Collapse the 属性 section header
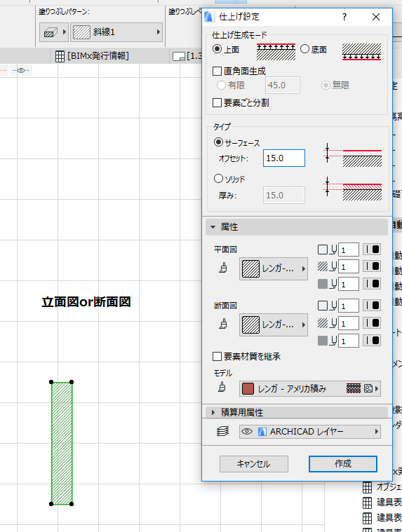The image size is (402, 532). [x=296, y=227]
